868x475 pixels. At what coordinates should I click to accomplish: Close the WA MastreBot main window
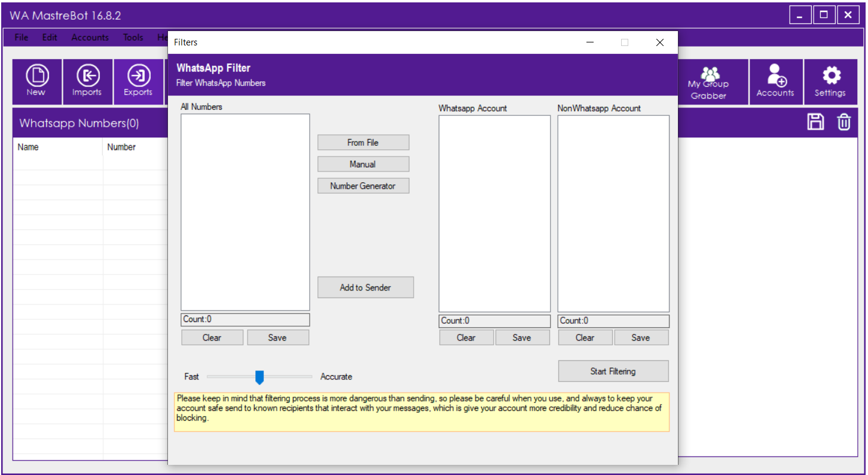(x=848, y=16)
